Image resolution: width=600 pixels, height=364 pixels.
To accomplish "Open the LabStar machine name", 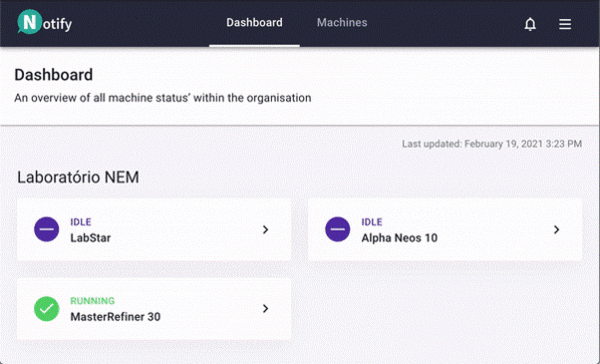I will (91, 238).
